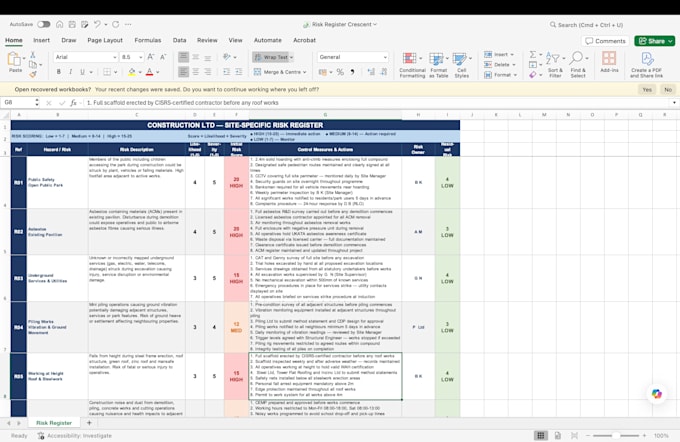
Task: Open the Merge & Centre dropdown arrow
Action: click(x=305, y=72)
